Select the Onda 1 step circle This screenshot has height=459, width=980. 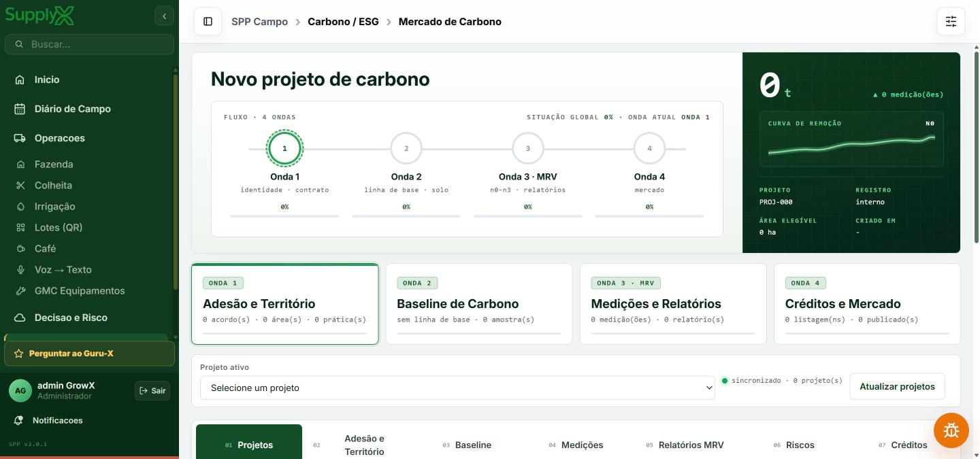click(x=284, y=148)
